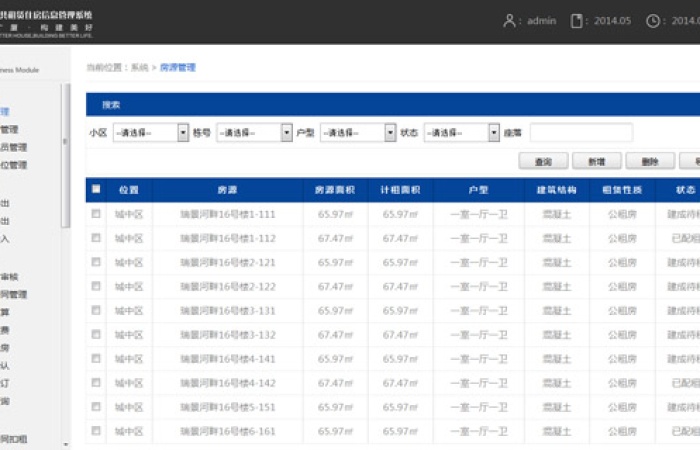Image resolution: width=700 pixels, height=450 pixels.
Task: Click cell 瑞景河畔16号楼5-151
Action: (x=228, y=407)
